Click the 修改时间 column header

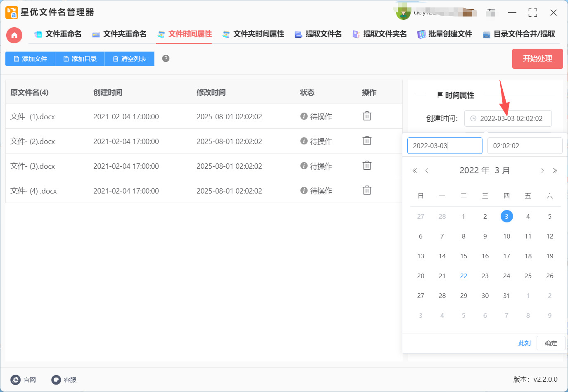[211, 92]
